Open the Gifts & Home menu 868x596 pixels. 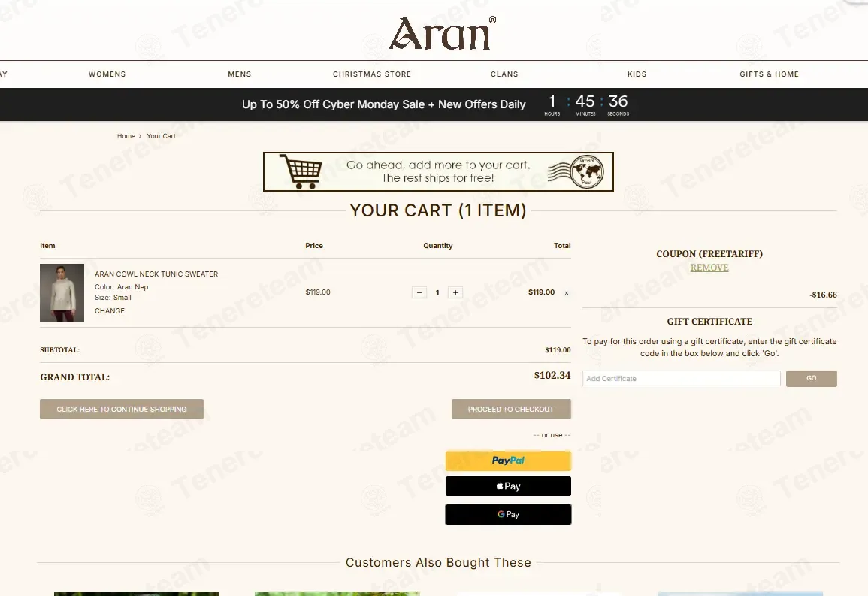[x=769, y=74]
